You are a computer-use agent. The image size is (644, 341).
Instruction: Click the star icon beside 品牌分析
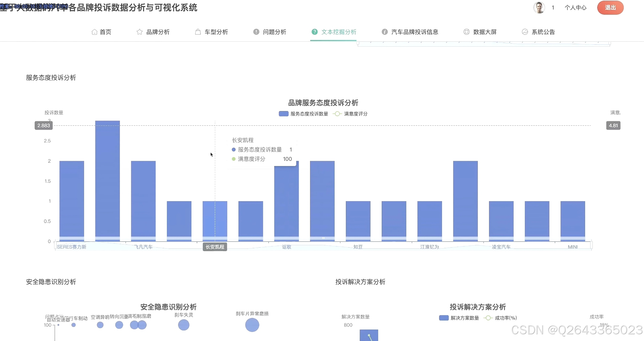pos(140,32)
